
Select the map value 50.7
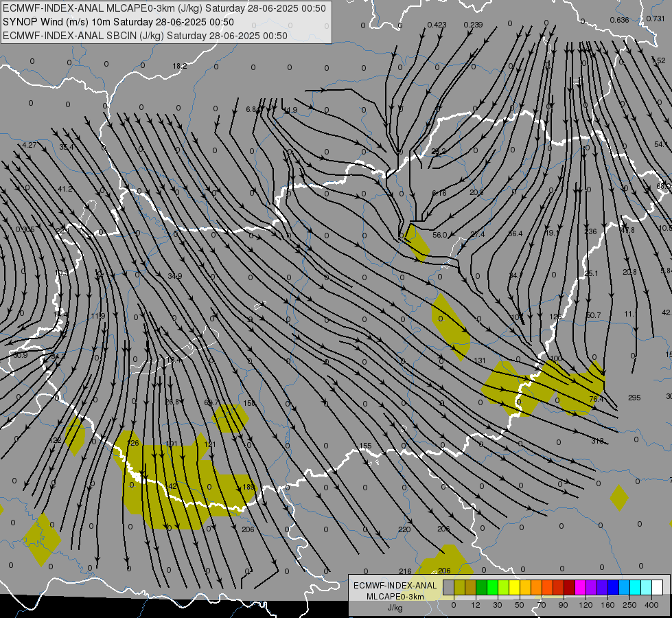click(593, 315)
